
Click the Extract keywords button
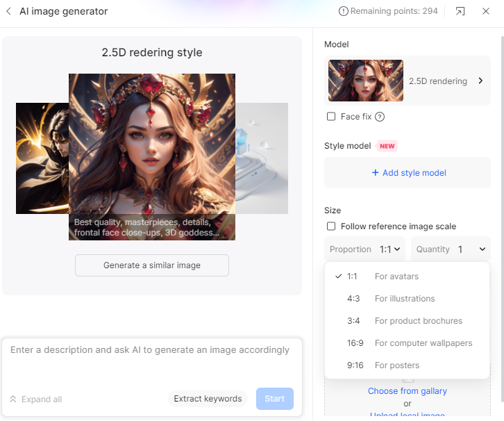[x=208, y=399]
